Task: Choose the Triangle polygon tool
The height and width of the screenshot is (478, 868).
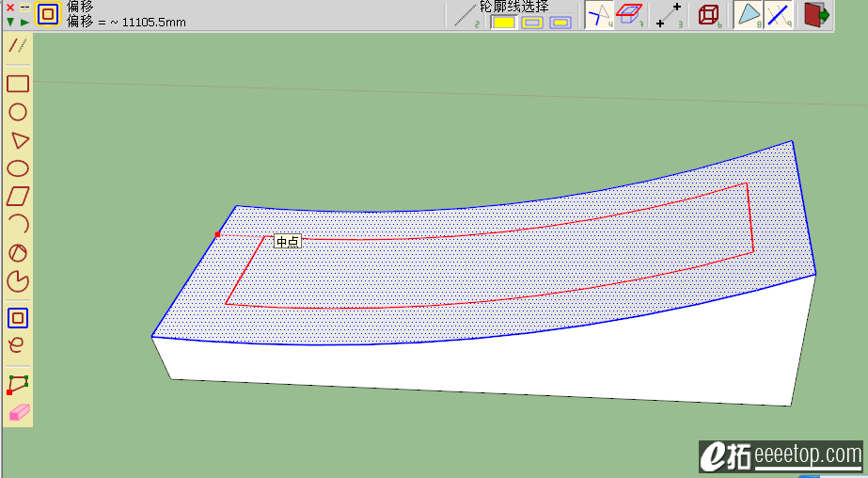Action: pyautogui.click(x=19, y=140)
